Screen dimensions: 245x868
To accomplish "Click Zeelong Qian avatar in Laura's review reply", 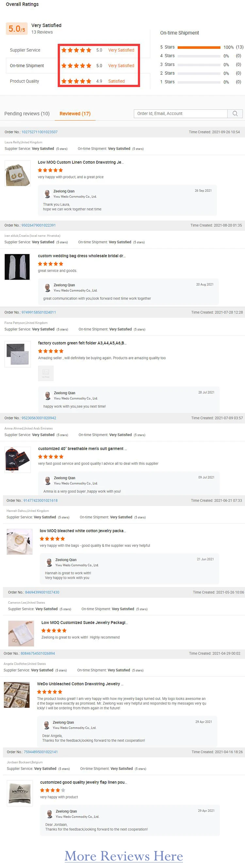I will pyautogui.click(x=47, y=193).
